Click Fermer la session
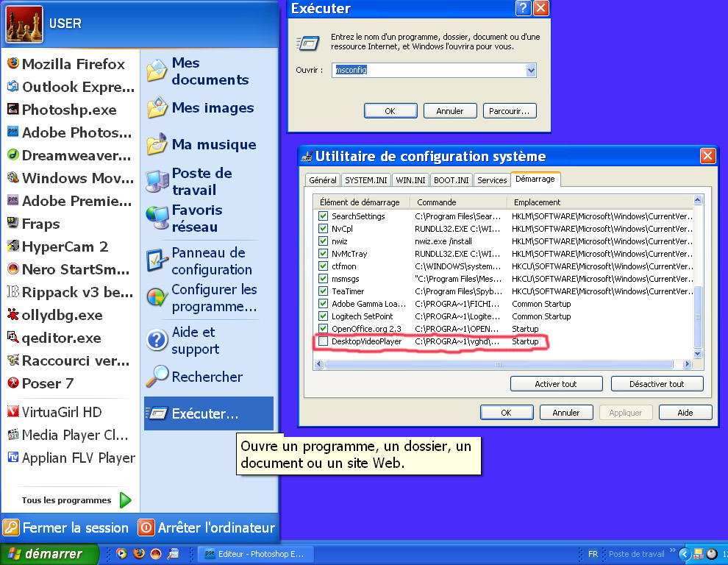The height and width of the screenshot is (565, 728). [66, 527]
